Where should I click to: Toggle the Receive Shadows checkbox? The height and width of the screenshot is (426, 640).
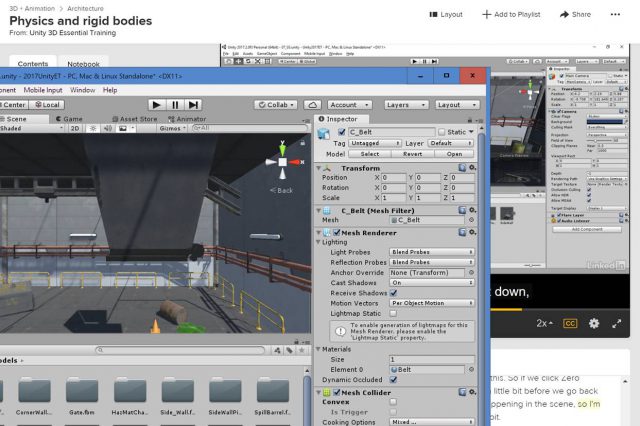point(393,293)
